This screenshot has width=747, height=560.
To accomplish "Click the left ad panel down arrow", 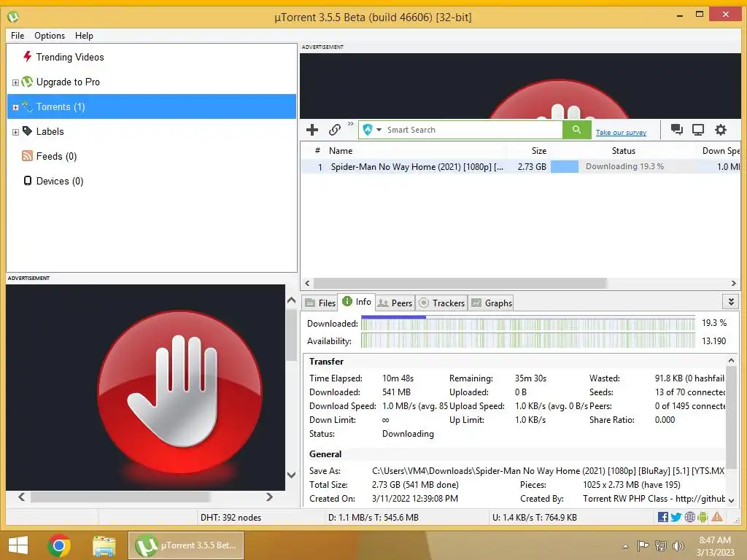I will click(x=292, y=475).
